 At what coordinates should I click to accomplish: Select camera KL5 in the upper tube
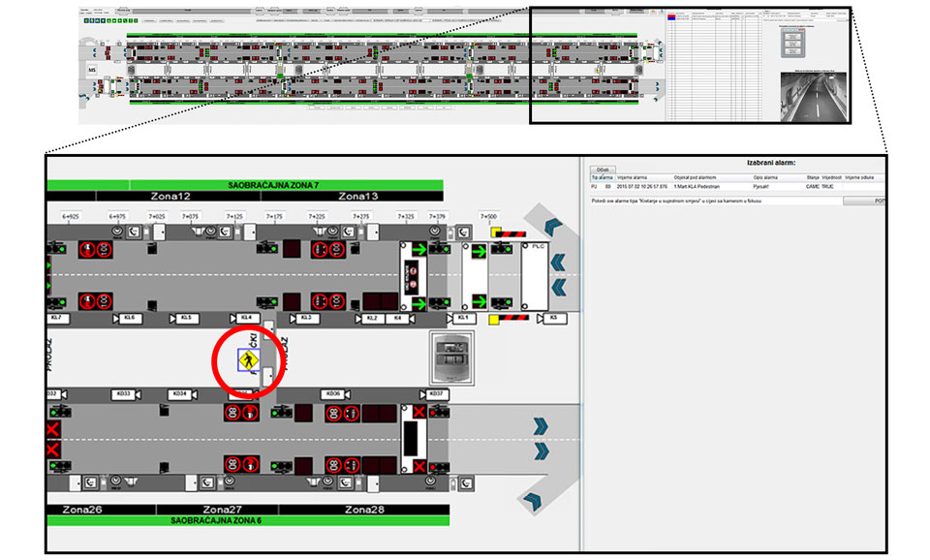coord(186,319)
